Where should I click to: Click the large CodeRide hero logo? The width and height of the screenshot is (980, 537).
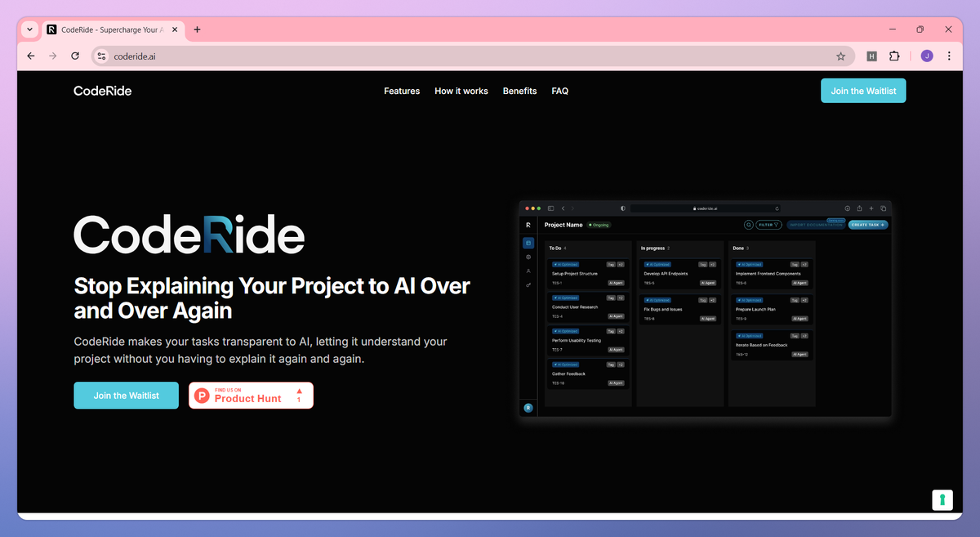(x=189, y=235)
